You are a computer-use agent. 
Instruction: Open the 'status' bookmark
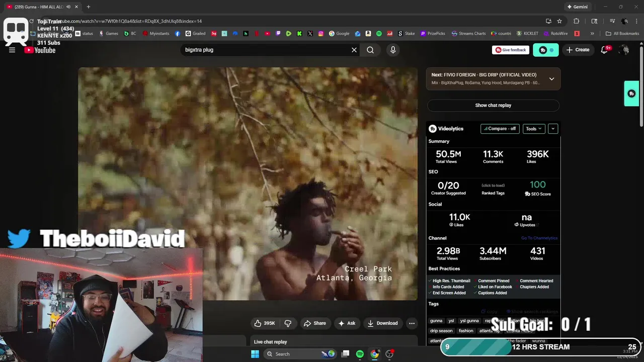click(x=85, y=34)
